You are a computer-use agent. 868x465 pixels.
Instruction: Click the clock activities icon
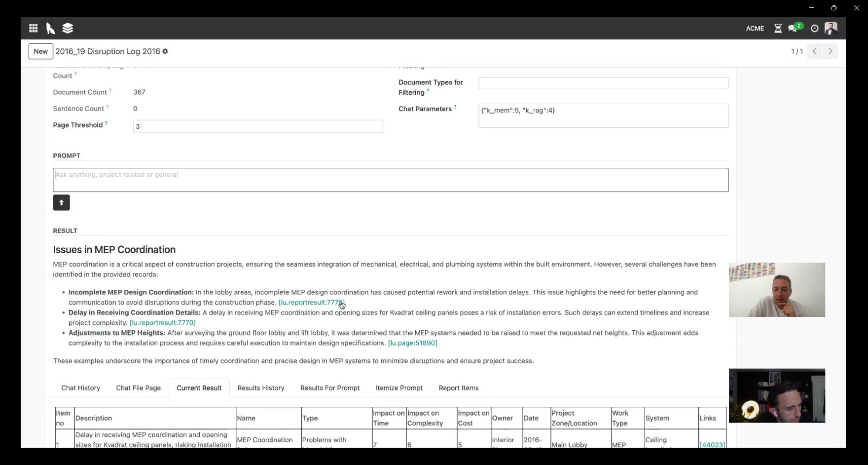(x=814, y=28)
